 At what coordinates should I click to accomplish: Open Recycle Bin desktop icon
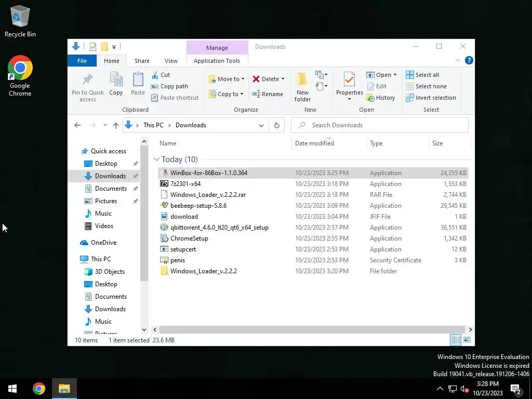click(x=20, y=21)
